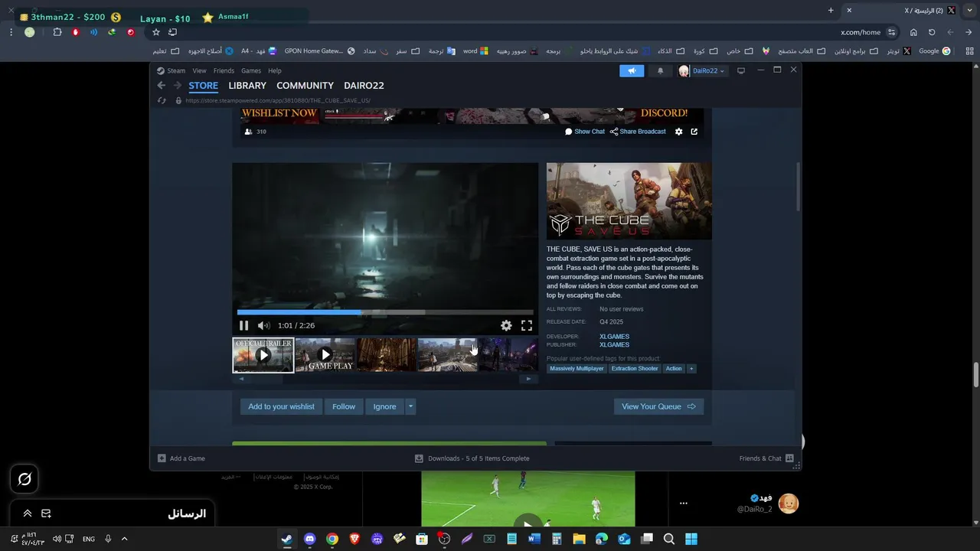Viewport: 980px width, 551px height.
Task: Open the COMMUNITY tab in Steam
Action: (305, 86)
